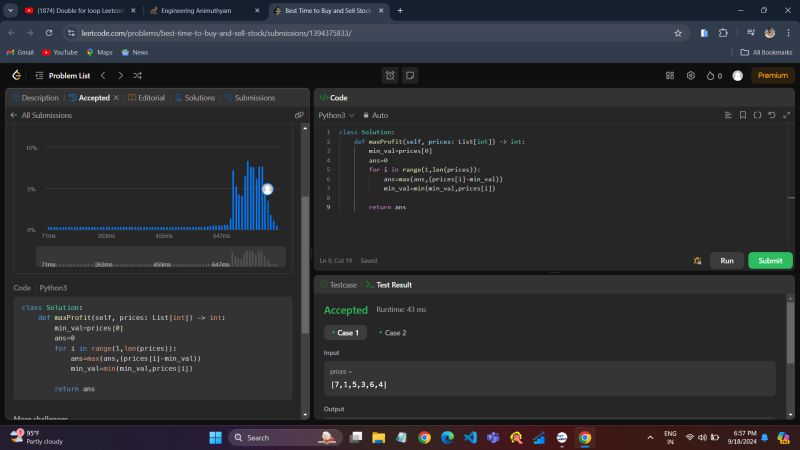
Task: Pick a random problem with shuffle icon
Action: (x=137, y=75)
